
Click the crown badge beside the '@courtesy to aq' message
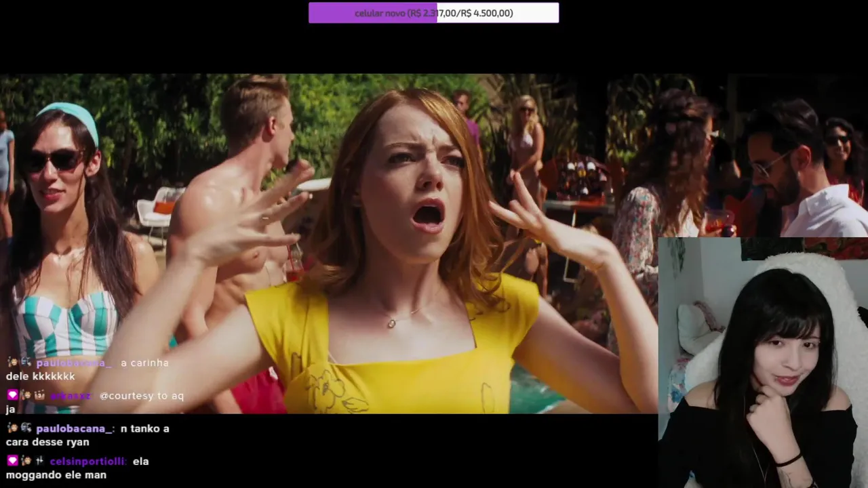click(39, 395)
